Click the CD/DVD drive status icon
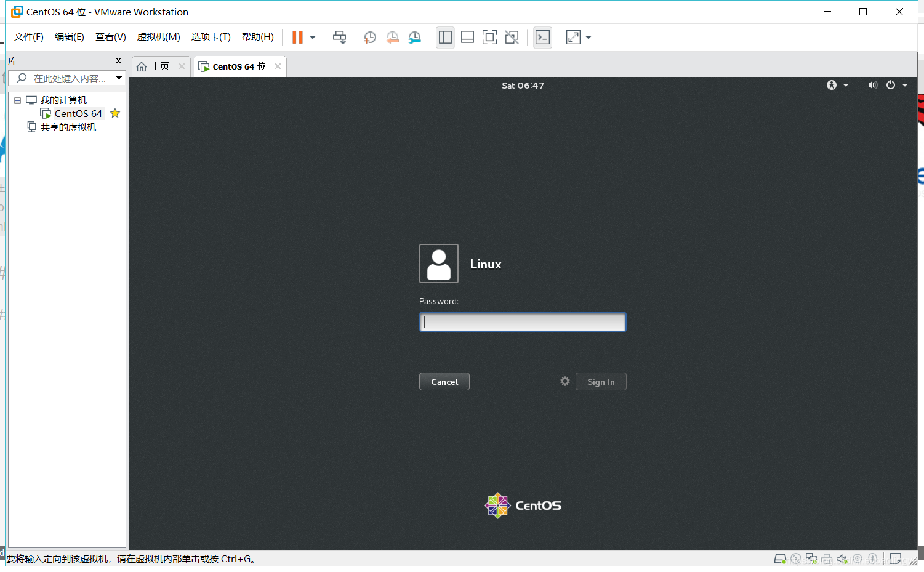This screenshot has height=572, width=924. pos(796,559)
